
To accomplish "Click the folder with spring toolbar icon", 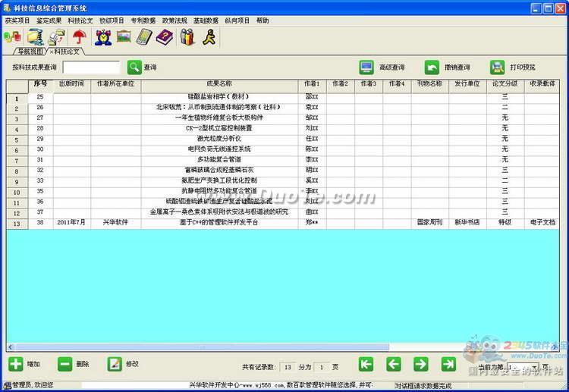I will coord(35,36).
